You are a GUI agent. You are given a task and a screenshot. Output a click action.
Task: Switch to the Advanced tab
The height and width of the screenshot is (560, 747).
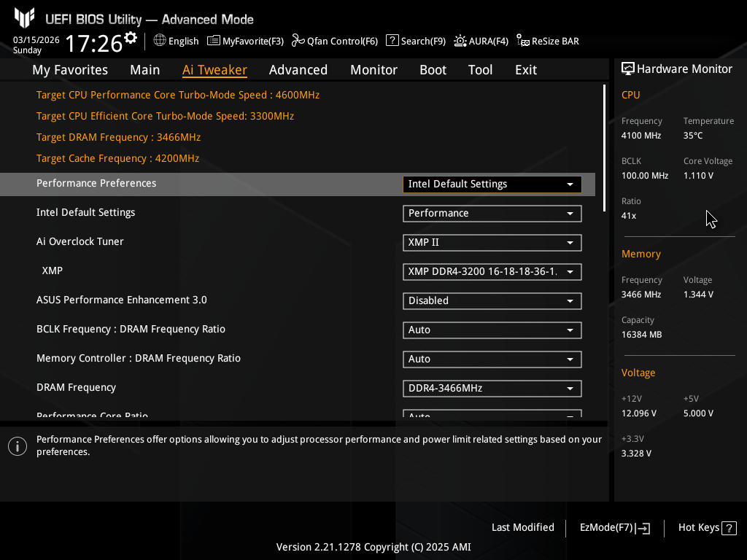(x=298, y=70)
